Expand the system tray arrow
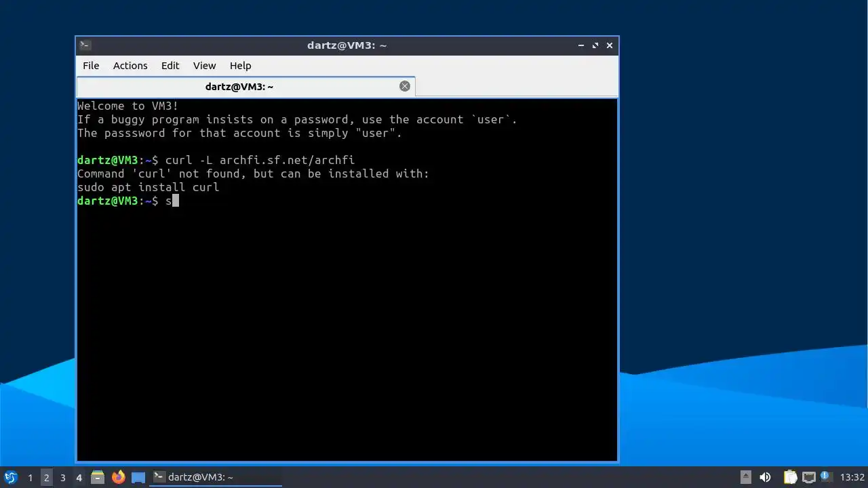 click(x=745, y=477)
